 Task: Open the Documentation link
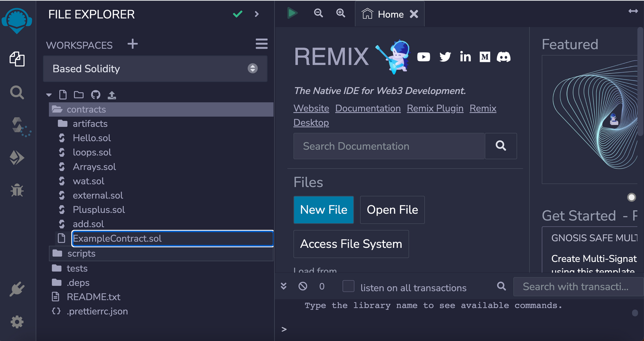click(x=368, y=108)
